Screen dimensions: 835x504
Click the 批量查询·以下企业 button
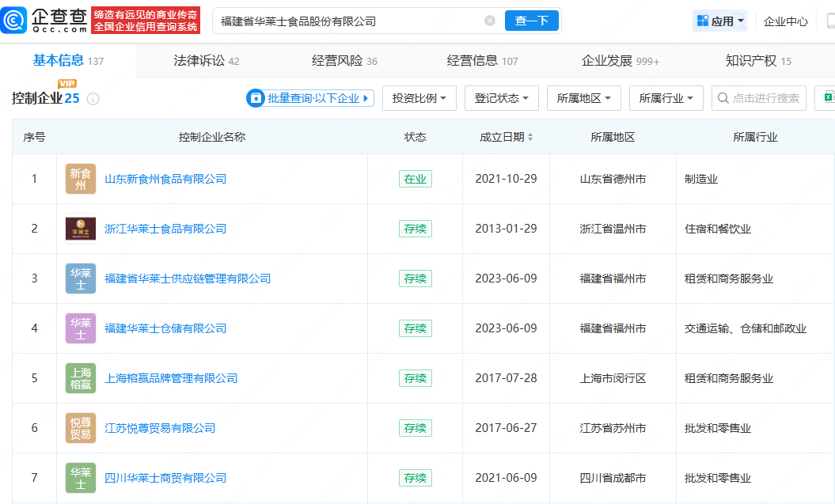click(x=310, y=98)
